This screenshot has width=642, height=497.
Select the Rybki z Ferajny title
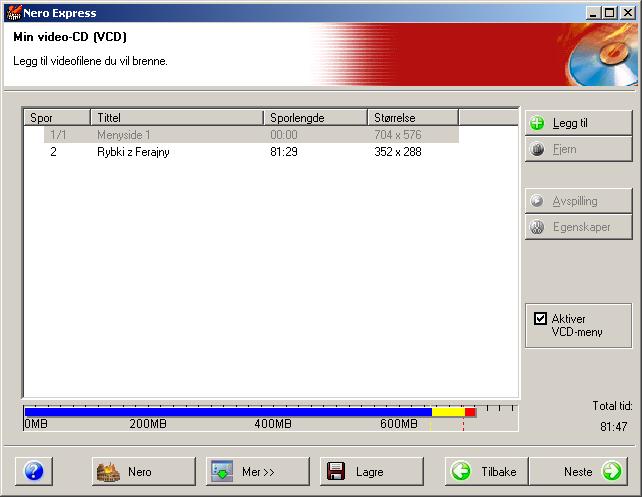coord(133,152)
